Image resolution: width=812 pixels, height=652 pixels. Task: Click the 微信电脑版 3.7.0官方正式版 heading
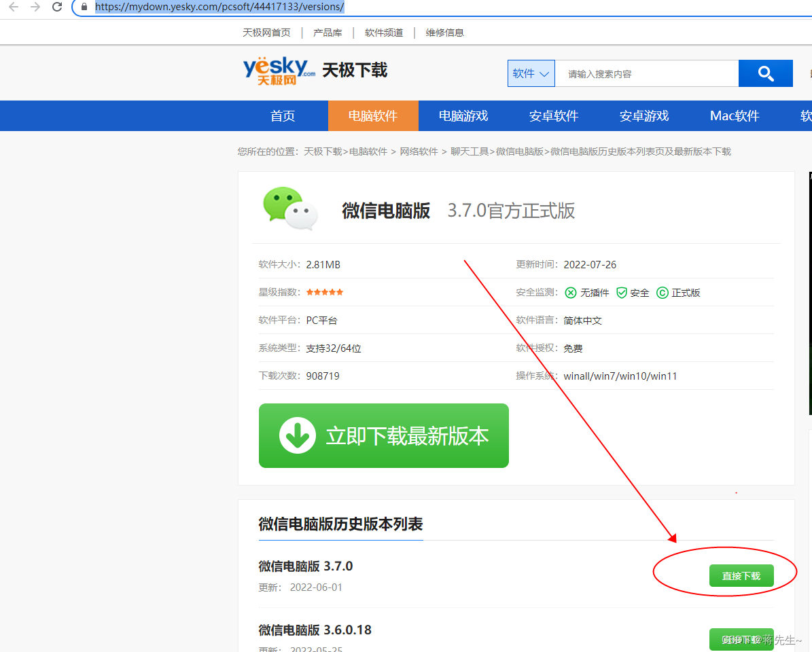coord(458,211)
